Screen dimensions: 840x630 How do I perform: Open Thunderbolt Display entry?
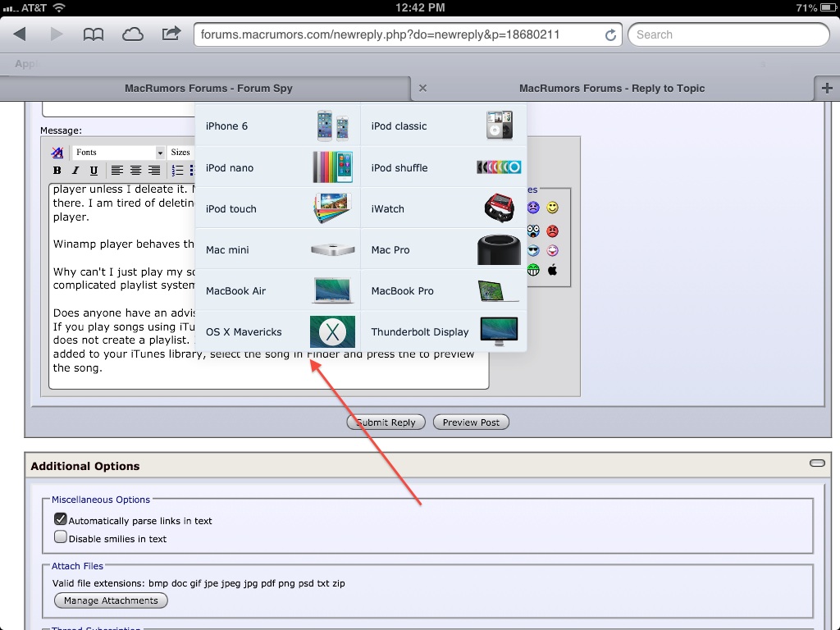tap(444, 331)
